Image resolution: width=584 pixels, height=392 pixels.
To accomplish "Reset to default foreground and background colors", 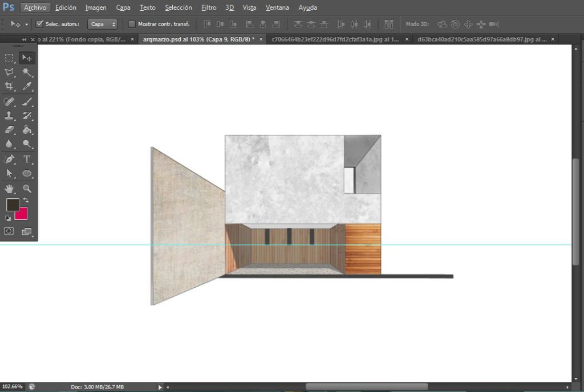I will (x=8, y=218).
